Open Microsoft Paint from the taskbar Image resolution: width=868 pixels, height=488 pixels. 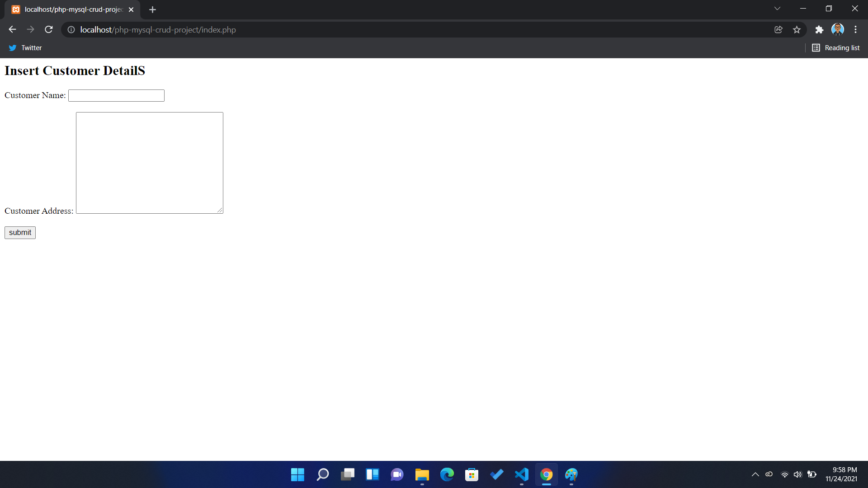click(571, 474)
